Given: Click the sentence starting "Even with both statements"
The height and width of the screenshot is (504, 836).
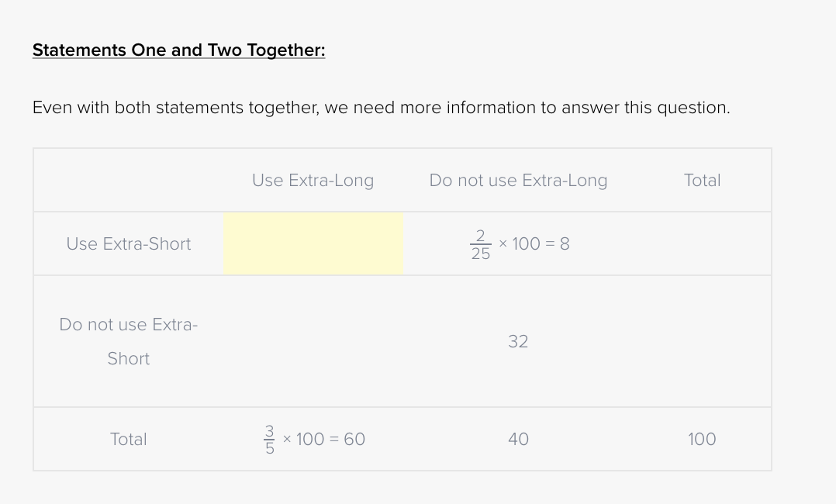Looking at the screenshot, I should click(x=381, y=108).
